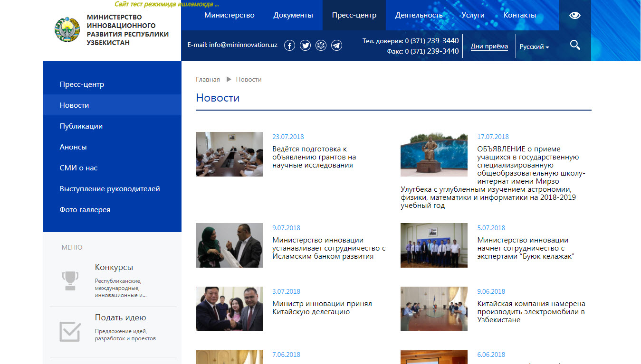Open the Islamic Development Bank news thumbnail
The image size is (641, 364).
(229, 245)
